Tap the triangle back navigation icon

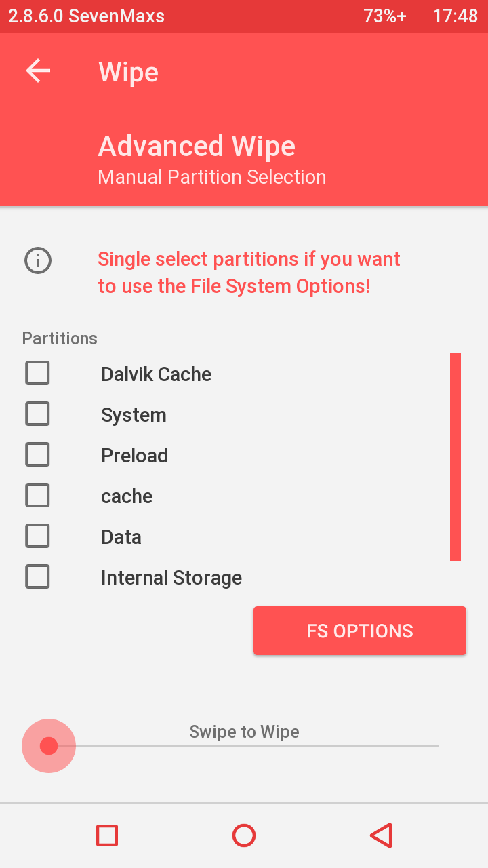point(381,835)
